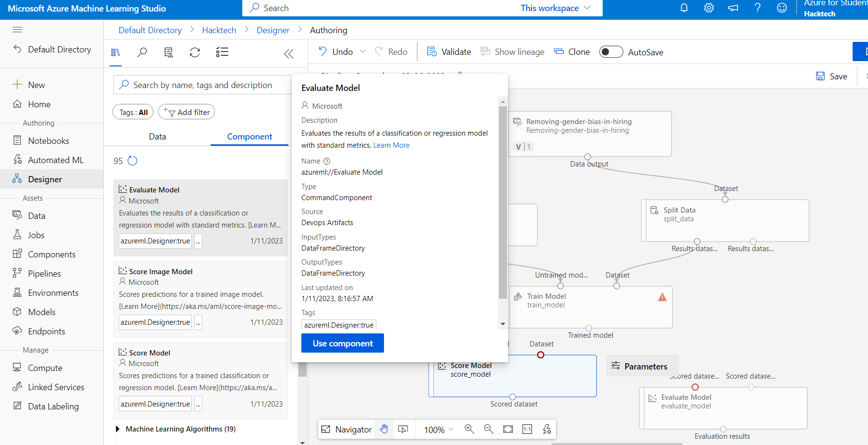
Task: Save the pipeline draft
Action: pyautogui.click(x=831, y=76)
